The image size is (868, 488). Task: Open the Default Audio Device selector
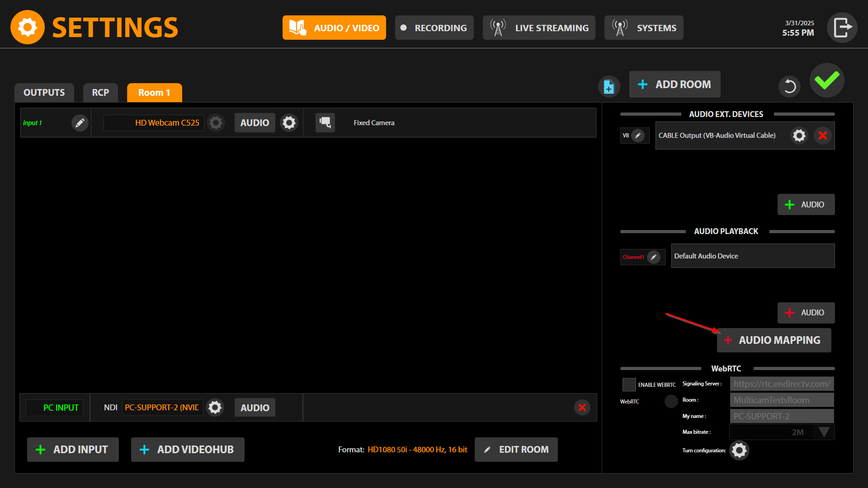tap(752, 256)
